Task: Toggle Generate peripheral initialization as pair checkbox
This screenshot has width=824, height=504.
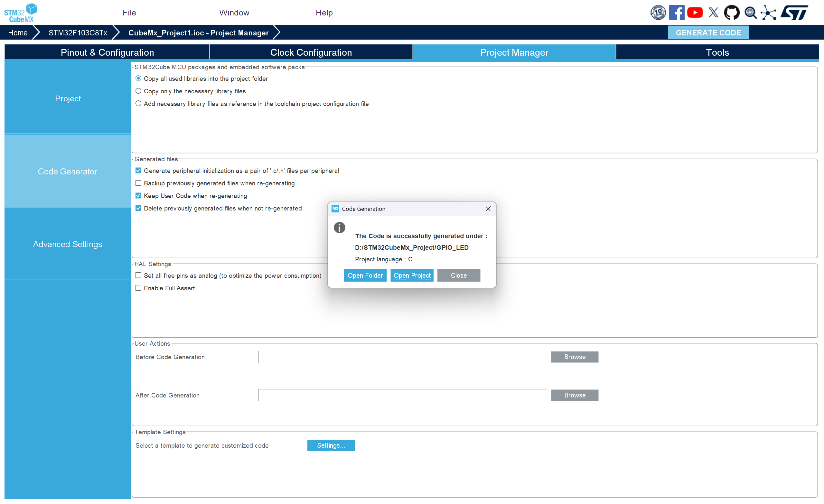Action: pyautogui.click(x=138, y=171)
